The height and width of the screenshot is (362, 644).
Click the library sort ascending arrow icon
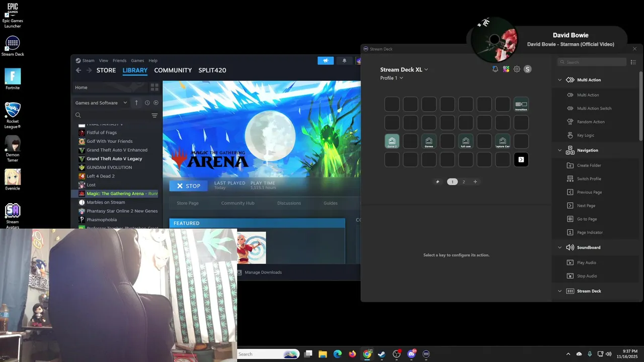click(136, 103)
